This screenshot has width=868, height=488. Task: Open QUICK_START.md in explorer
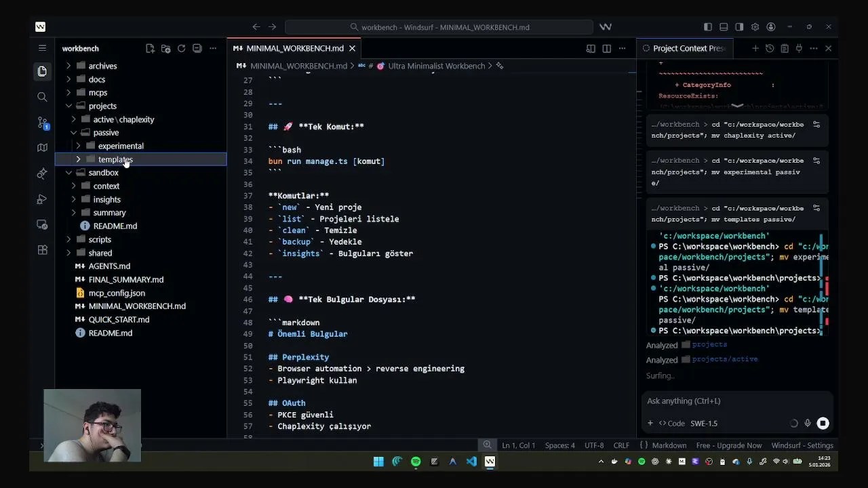(119, 319)
